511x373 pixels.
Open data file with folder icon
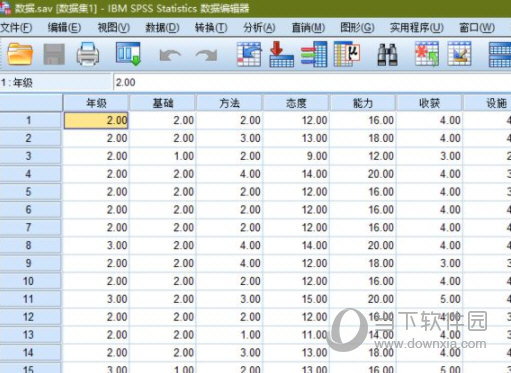pos(20,54)
